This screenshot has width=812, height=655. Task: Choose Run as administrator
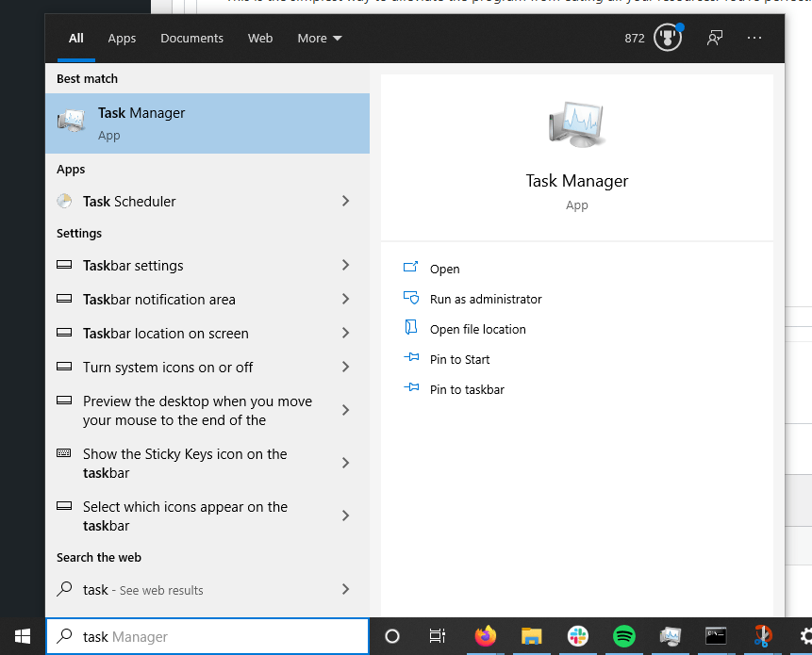coord(486,299)
